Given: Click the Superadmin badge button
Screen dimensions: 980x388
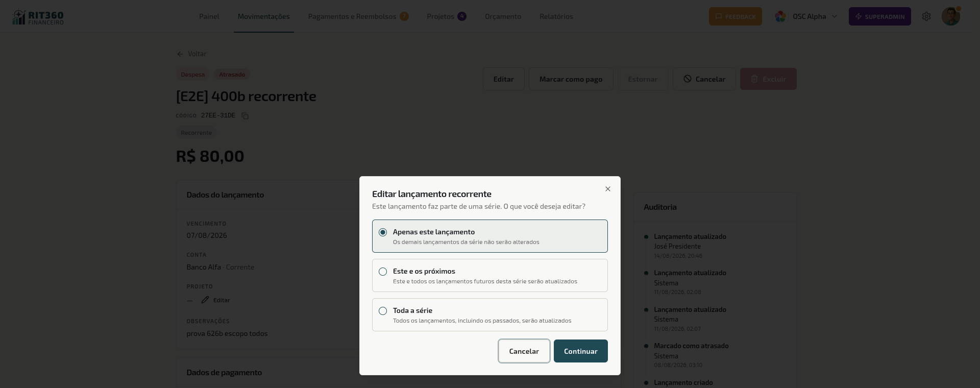Looking at the screenshot, I should (x=880, y=16).
